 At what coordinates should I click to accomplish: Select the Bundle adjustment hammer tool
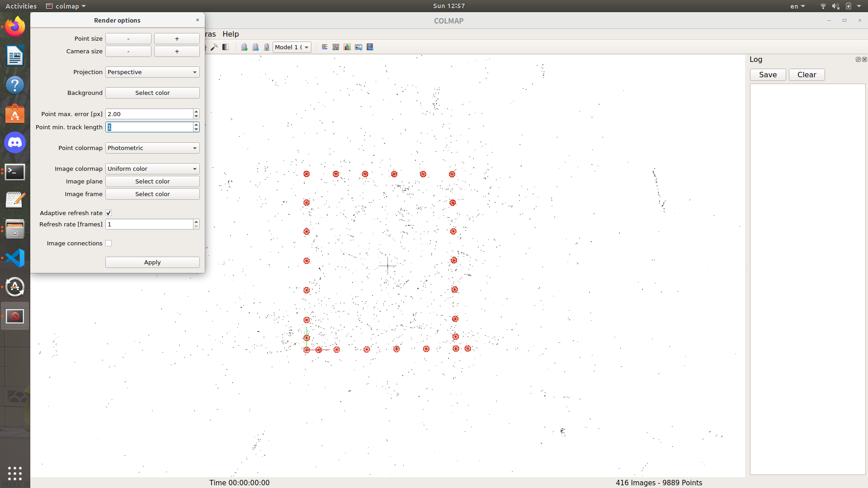coord(214,47)
